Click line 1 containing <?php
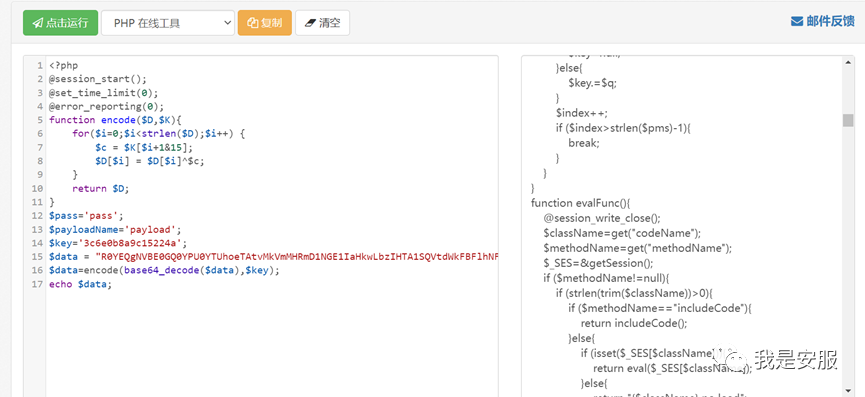The height and width of the screenshot is (397, 865). (63, 66)
